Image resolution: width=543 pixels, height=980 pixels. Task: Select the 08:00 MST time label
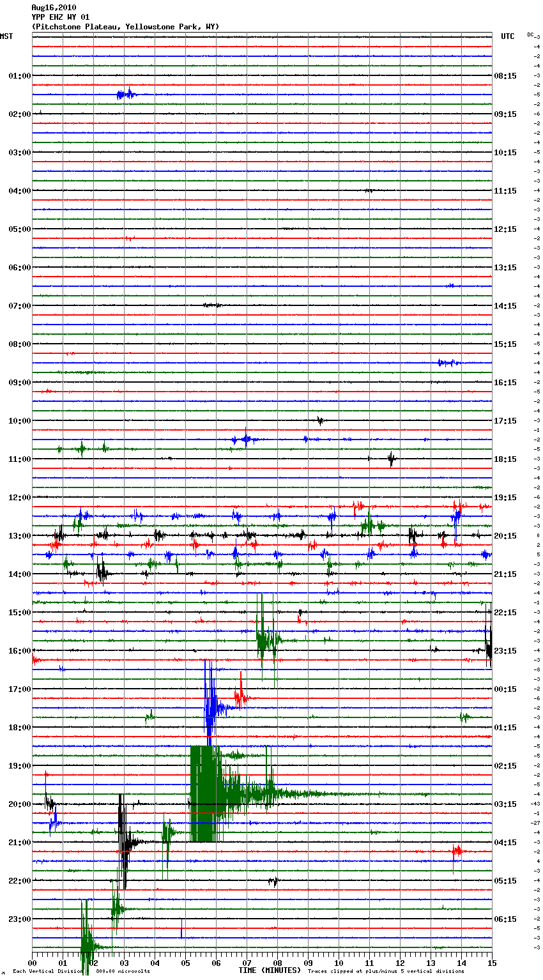coord(20,344)
